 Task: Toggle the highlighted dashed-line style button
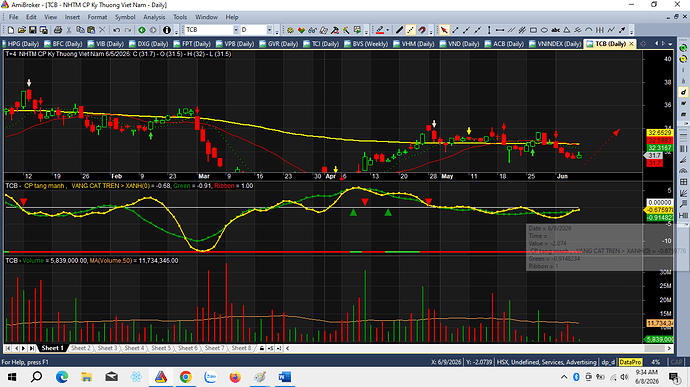pyautogui.click(x=411, y=30)
